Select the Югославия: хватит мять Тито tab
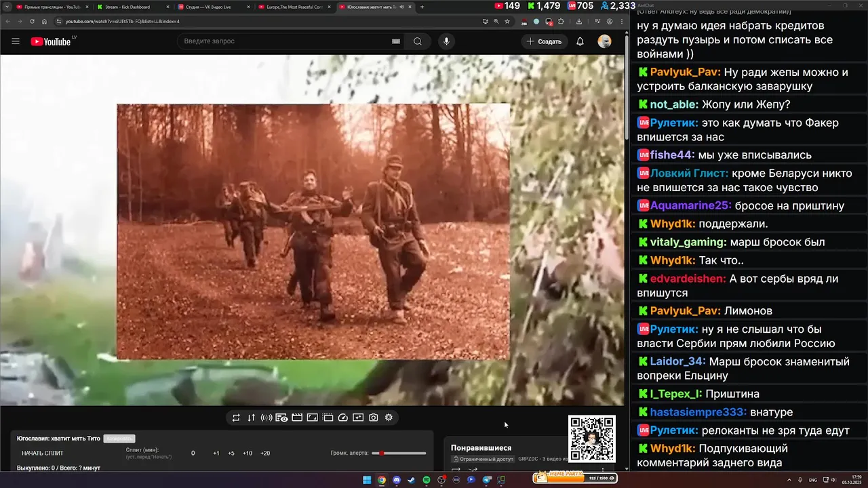Image resolution: width=868 pixels, height=488 pixels. click(375, 7)
